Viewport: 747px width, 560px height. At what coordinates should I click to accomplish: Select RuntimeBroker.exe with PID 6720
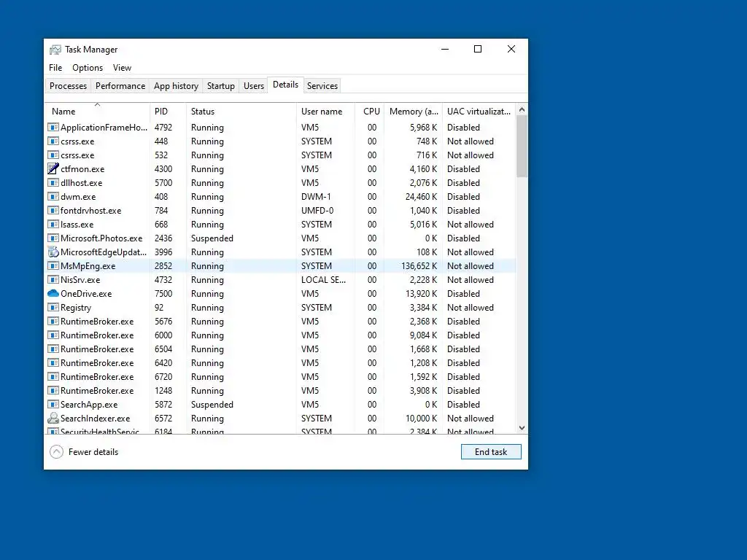[x=281, y=377]
